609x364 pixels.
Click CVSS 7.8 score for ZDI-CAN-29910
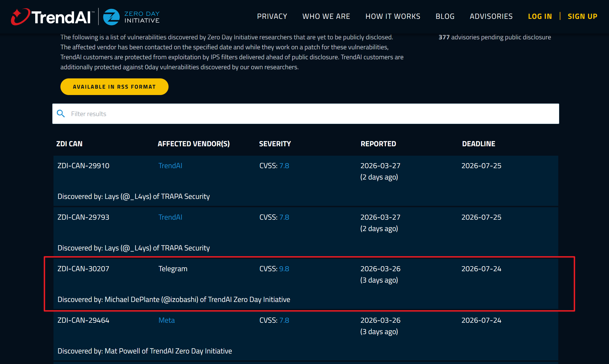[284, 166]
